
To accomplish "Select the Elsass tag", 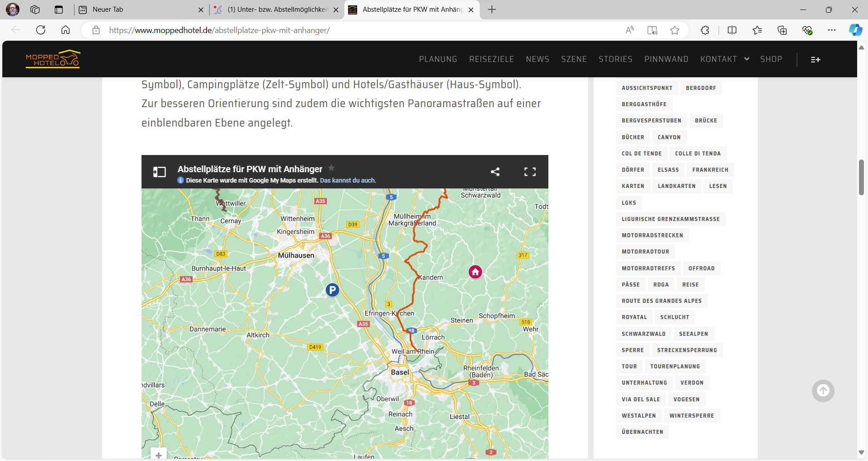I will 668,170.
